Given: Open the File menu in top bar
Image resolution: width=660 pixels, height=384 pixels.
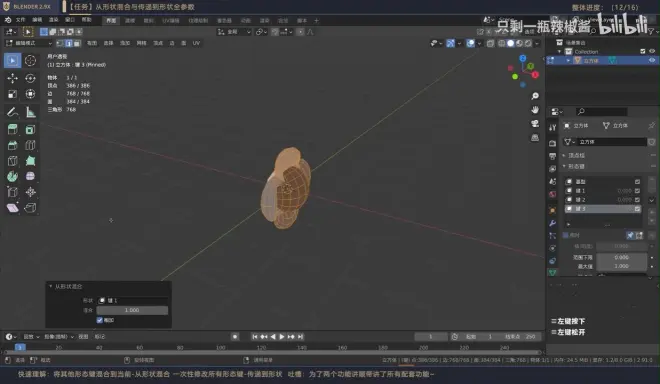Looking at the screenshot, I should click(20, 20).
